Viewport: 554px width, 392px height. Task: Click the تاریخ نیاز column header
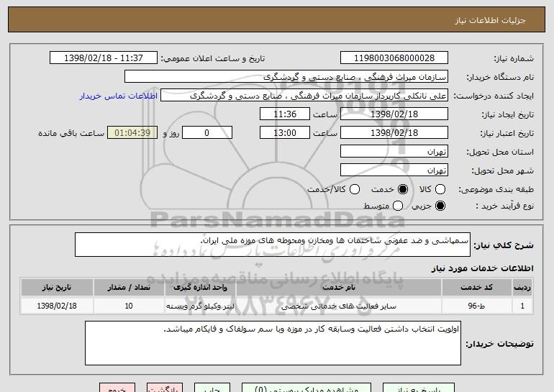coord(57,287)
